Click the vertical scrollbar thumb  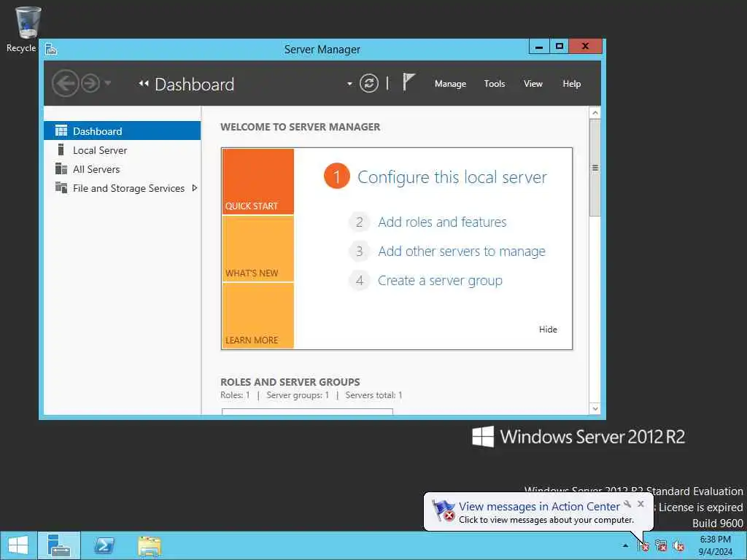point(595,168)
